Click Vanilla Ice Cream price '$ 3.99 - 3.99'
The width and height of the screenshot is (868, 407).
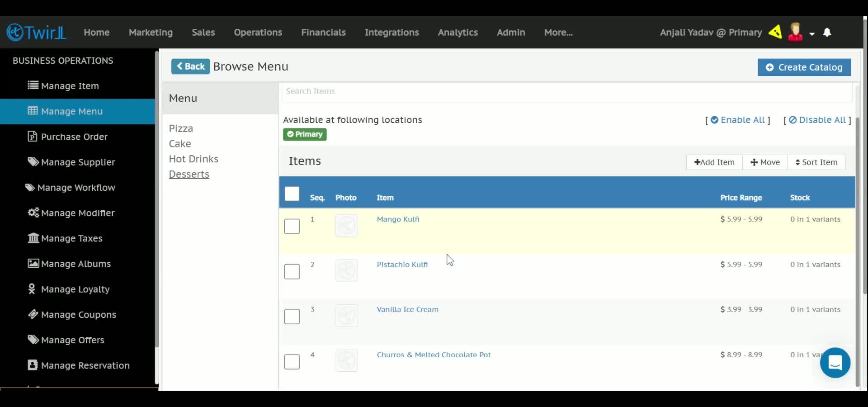[741, 310]
